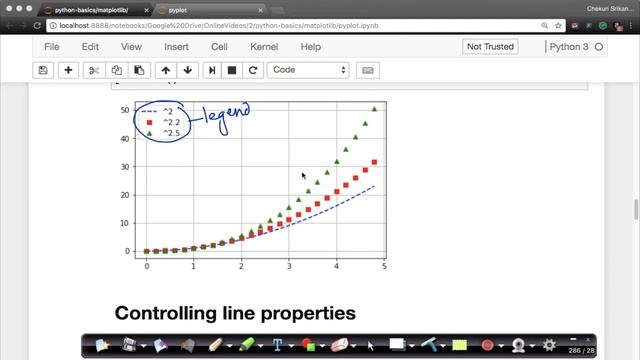
Task: Expand the save options arrow in annotation bar
Action: pyautogui.click(x=143, y=346)
